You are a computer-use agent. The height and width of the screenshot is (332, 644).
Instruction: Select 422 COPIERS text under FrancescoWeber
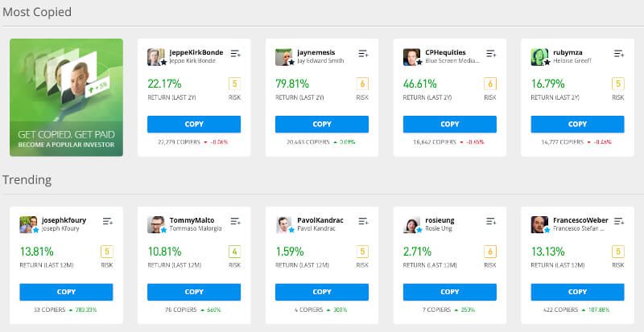[561, 309]
